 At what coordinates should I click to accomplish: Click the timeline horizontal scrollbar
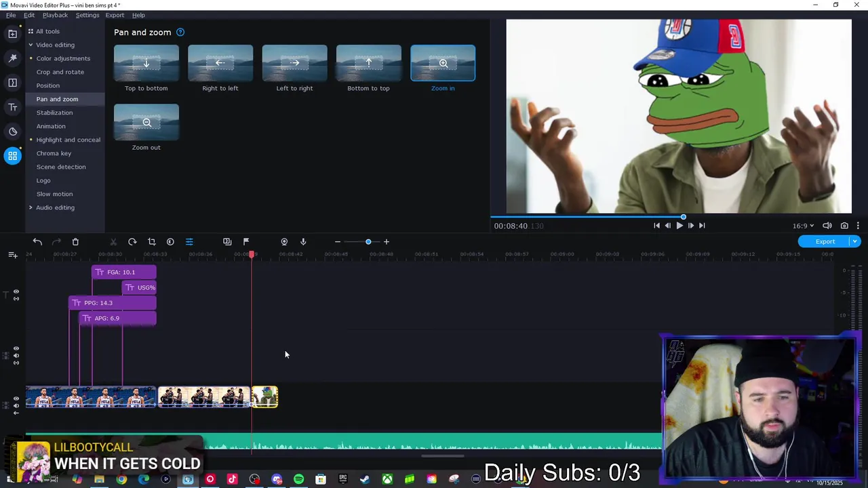(443, 456)
